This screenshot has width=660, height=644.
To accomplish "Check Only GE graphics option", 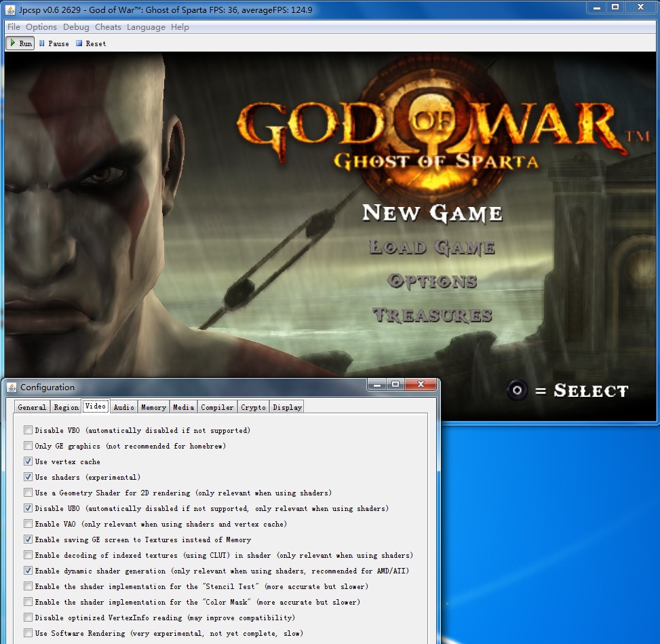I will point(28,446).
